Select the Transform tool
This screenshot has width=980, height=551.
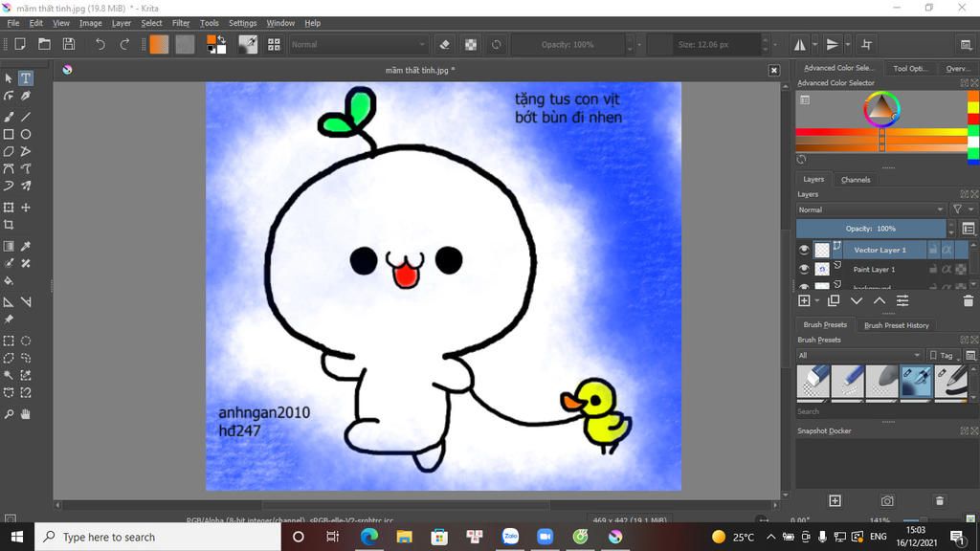(9, 208)
